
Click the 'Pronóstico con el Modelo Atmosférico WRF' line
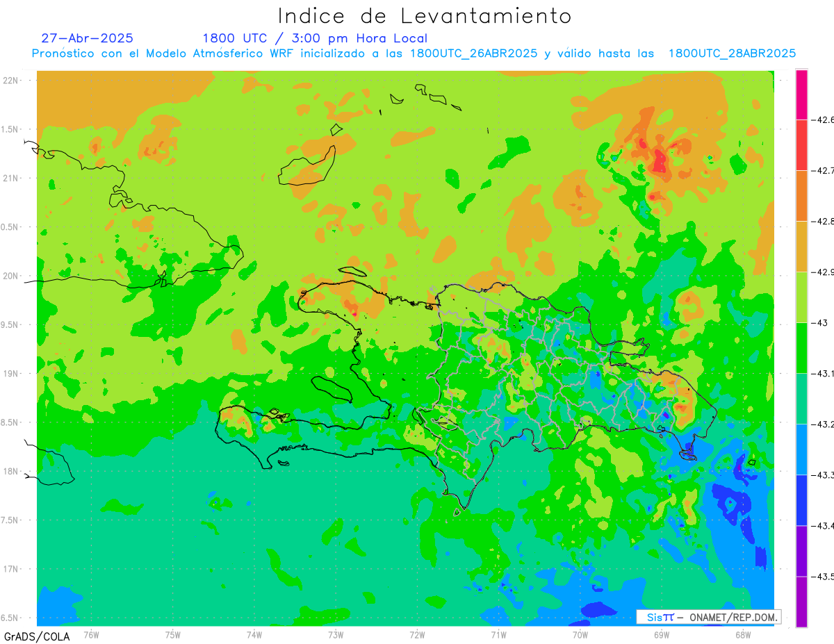(414, 53)
